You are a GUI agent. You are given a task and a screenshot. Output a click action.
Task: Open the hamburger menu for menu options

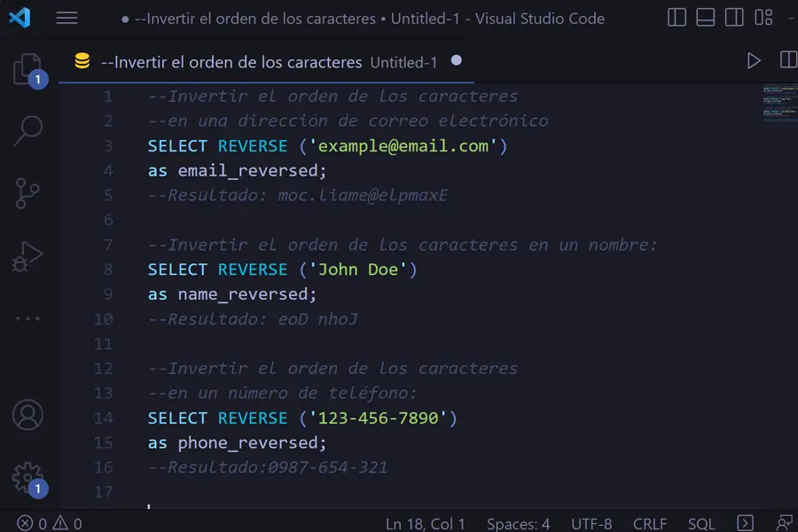coord(66,17)
